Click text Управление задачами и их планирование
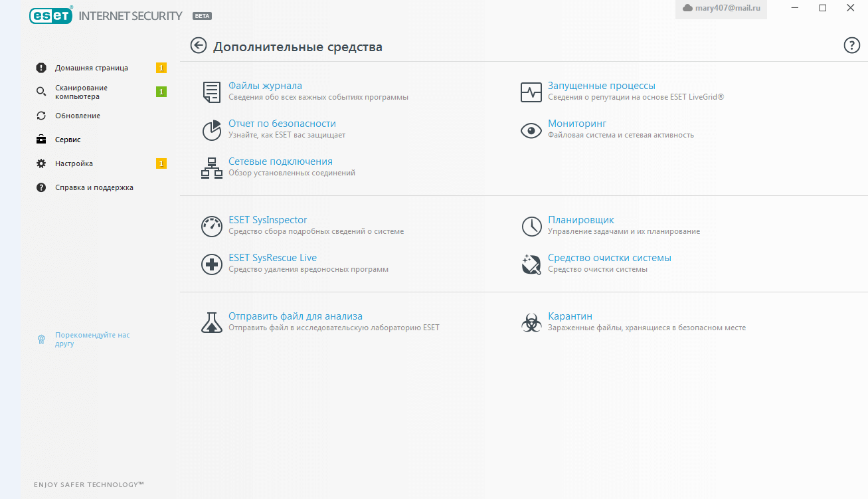Screen dimensions: 868x499 [x=624, y=231]
